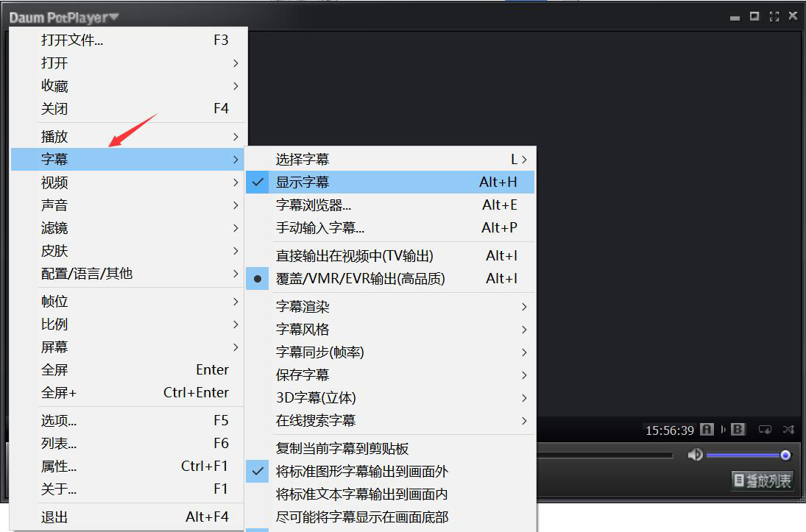Click the seek progress bar

(605, 455)
